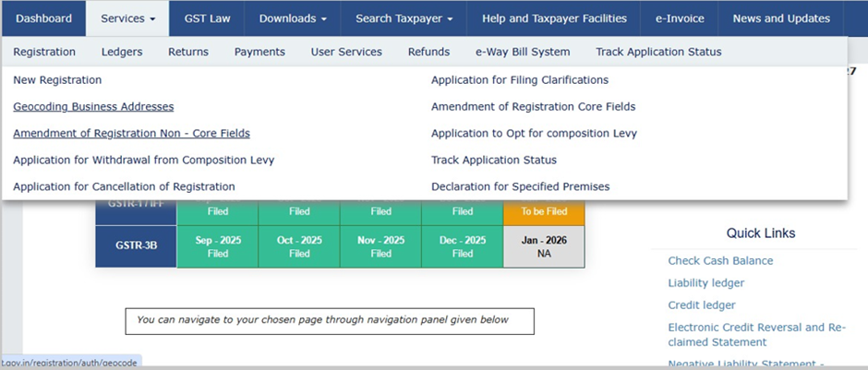Open the Services dropdown menu
The width and height of the screenshot is (868, 370).
127,18
